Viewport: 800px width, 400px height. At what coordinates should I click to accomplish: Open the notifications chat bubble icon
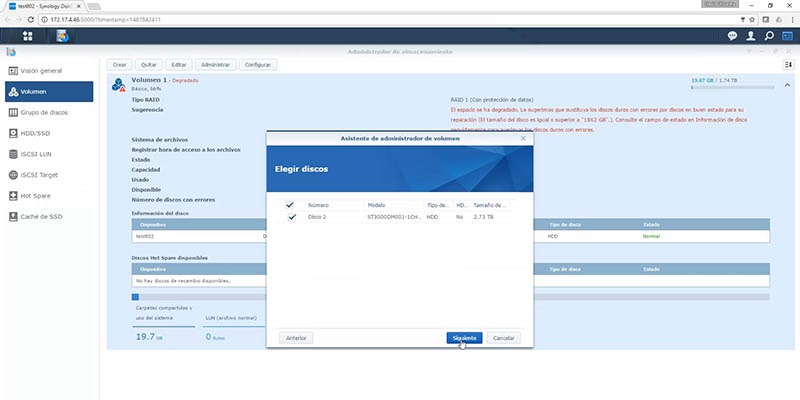tap(732, 36)
